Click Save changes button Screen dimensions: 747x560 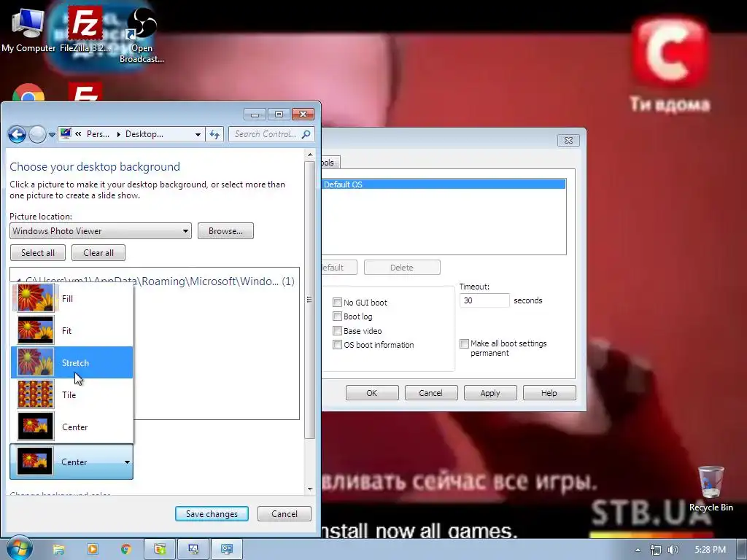pyautogui.click(x=212, y=514)
